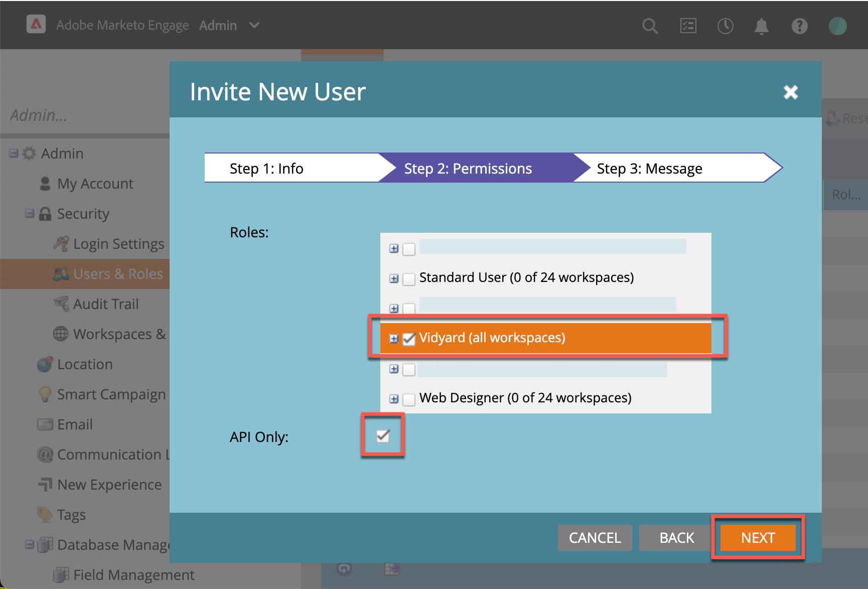The width and height of the screenshot is (868, 589).
Task: Collapse the Security tree node
Action: pos(30,213)
